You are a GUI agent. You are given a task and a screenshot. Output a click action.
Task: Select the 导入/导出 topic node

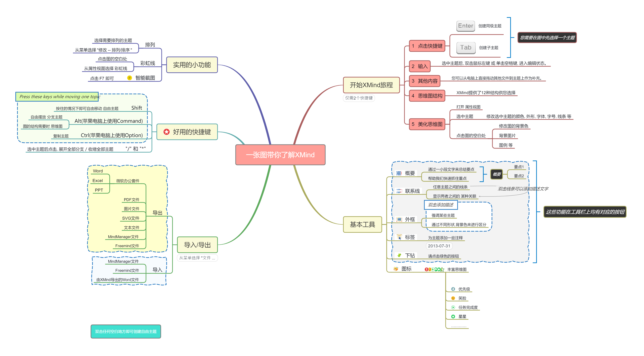pos(197,245)
